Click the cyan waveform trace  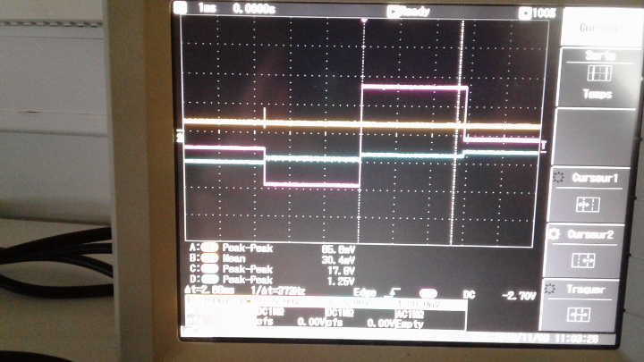pos(361,157)
